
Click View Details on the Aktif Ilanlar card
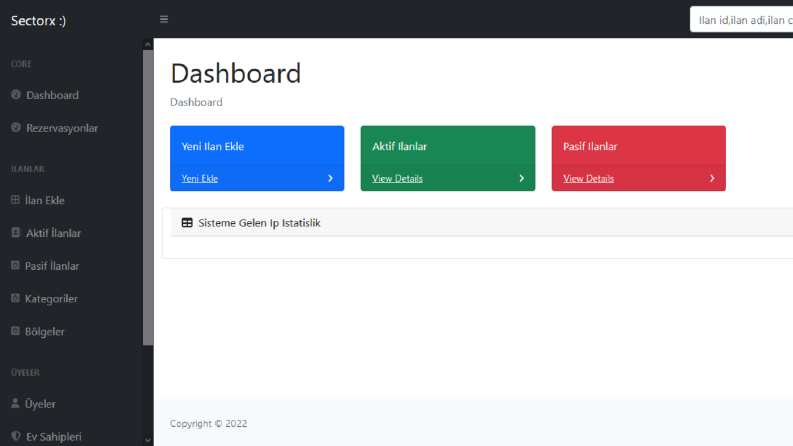pyautogui.click(x=398, y=179)
